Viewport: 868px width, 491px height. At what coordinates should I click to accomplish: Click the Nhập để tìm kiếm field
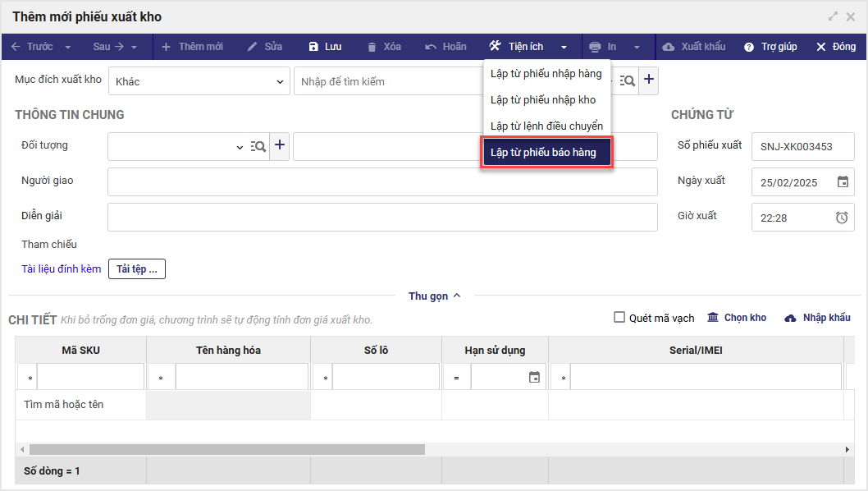389,81
